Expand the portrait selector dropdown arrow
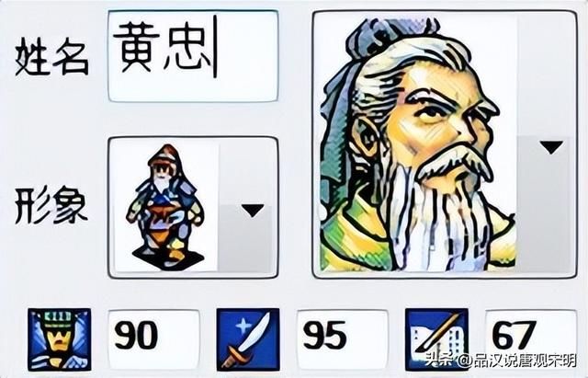This screenshot has height=378, width=588. [x=550, y=147]
